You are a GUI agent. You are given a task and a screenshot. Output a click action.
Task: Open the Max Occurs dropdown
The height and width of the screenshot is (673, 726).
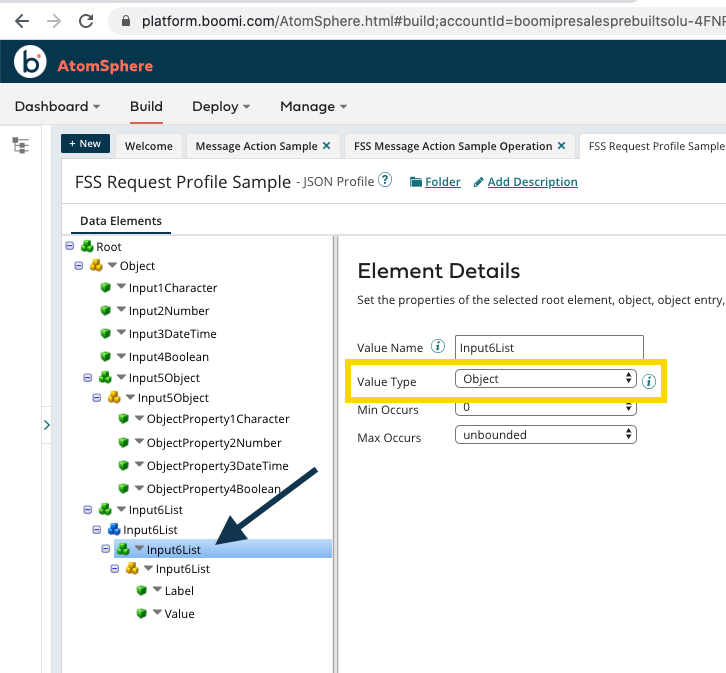[x=544, y=435]
